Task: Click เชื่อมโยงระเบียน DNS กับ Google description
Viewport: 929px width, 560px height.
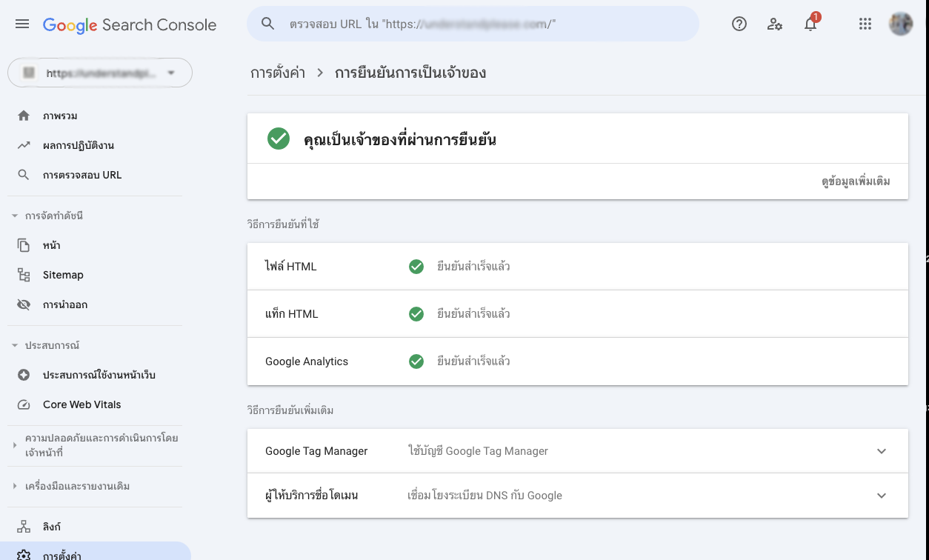Action: click(x=485, y=496)
